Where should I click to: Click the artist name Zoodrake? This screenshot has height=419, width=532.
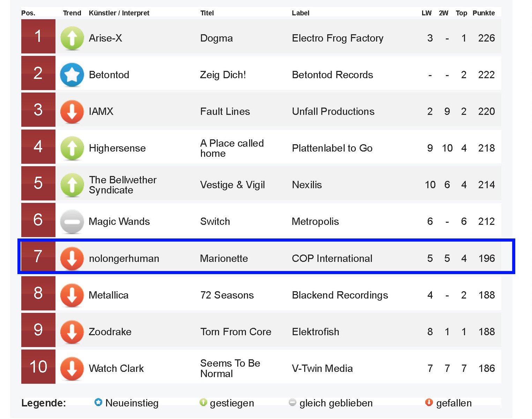110,332
